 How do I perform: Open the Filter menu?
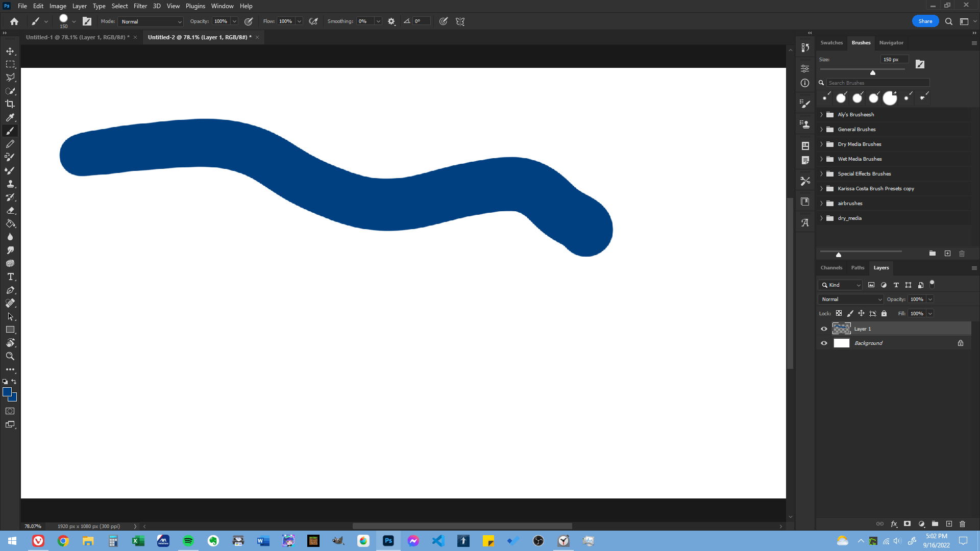[140, 6]
